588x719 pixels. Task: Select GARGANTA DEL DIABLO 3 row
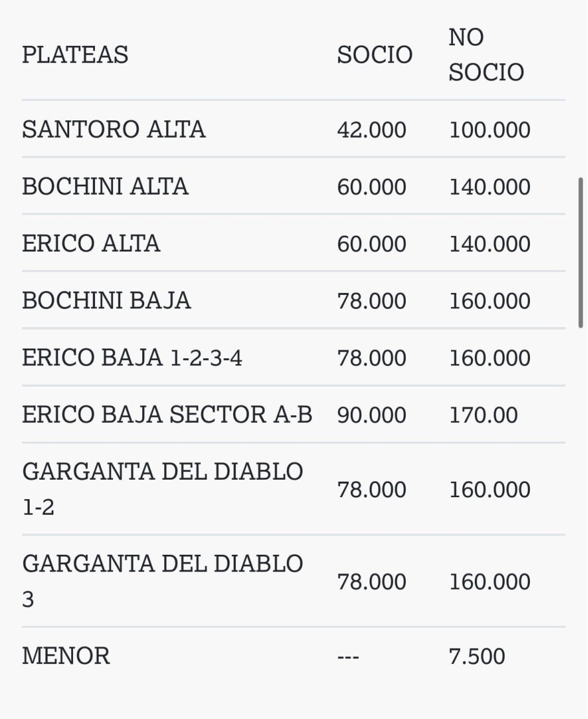tap(162, 581)
